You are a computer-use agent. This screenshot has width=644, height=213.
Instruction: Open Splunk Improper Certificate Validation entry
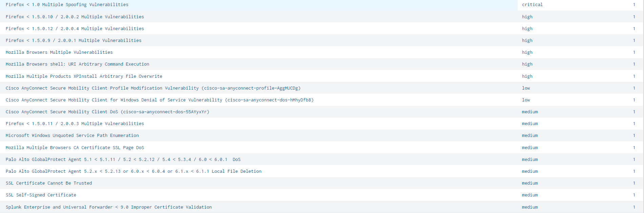pos(109,207)
